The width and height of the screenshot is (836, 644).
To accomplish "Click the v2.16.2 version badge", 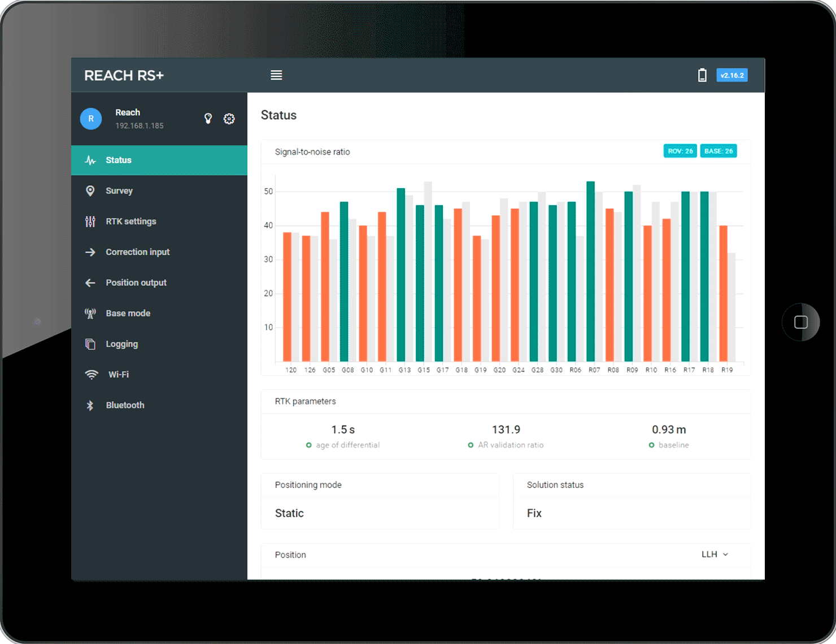I will point(732,75).
